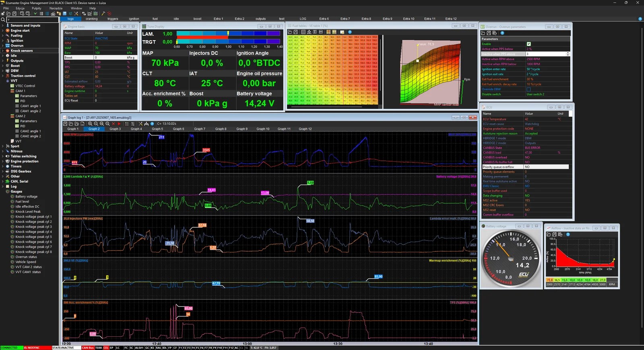
Task: Click the red X icon in Graph log toolbar
Action: click(x=114, y=124)
